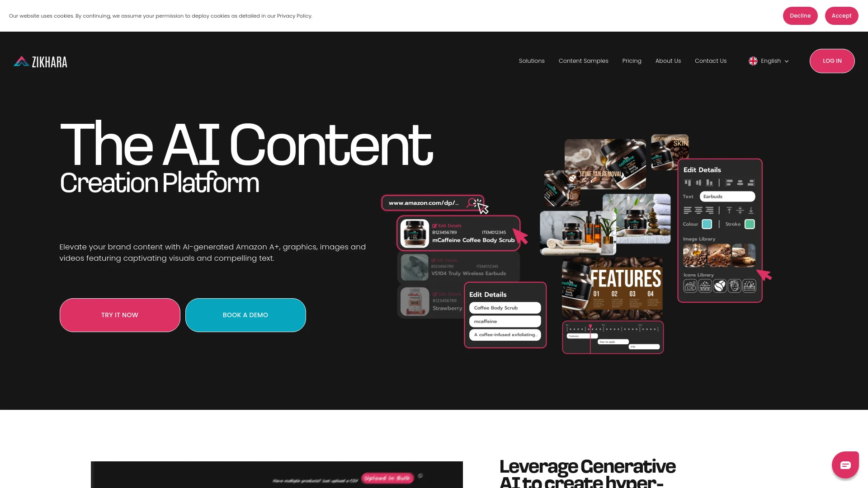Click the Accept cookies button
The height and width of the screenshot is (488, 868).
841,15
